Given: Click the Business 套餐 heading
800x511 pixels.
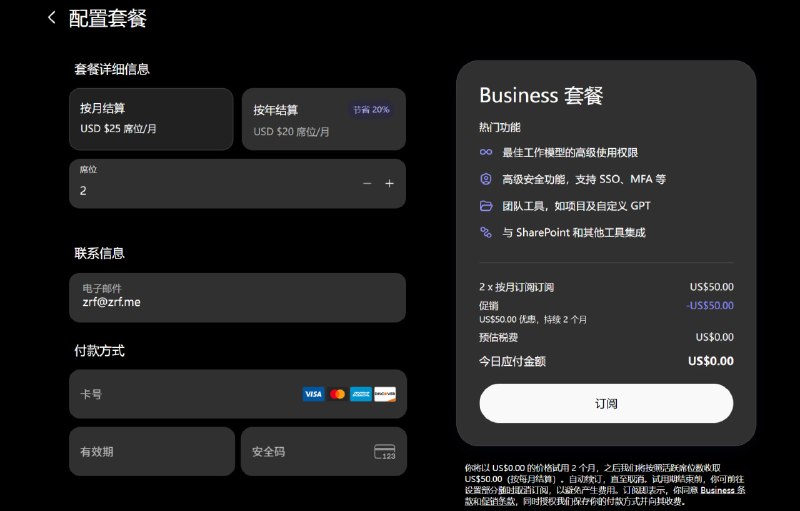Looking at the screenshot, I should [541, 95].
